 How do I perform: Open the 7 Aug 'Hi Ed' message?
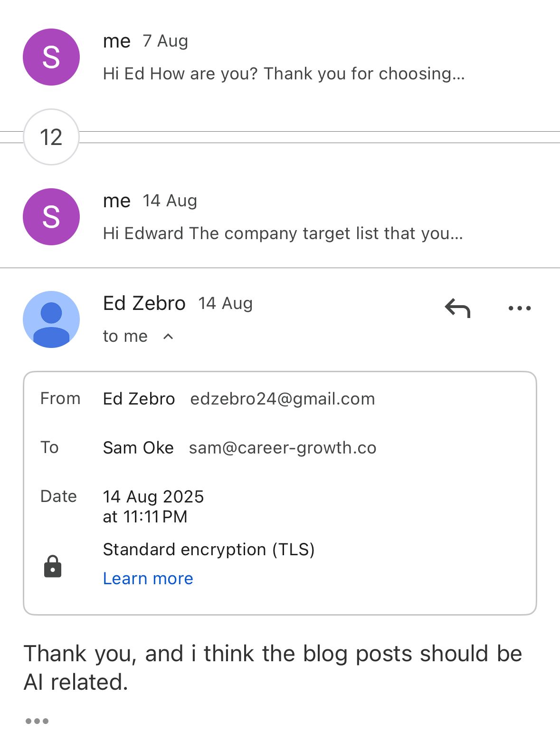284,74
